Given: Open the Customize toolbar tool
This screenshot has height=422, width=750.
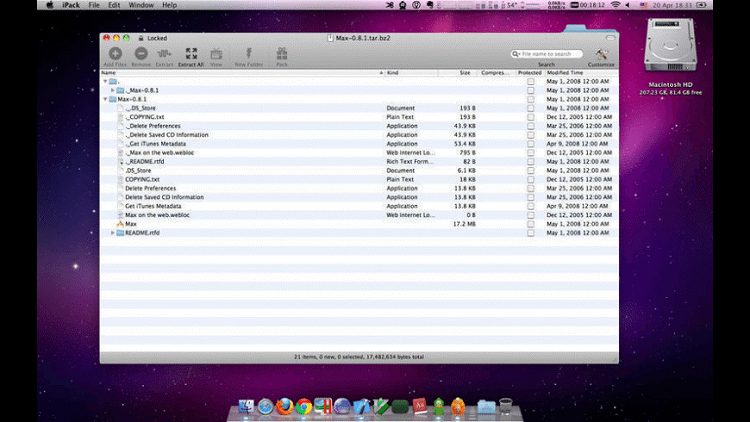Looking at the screenshot, I should tap(601, 54).
